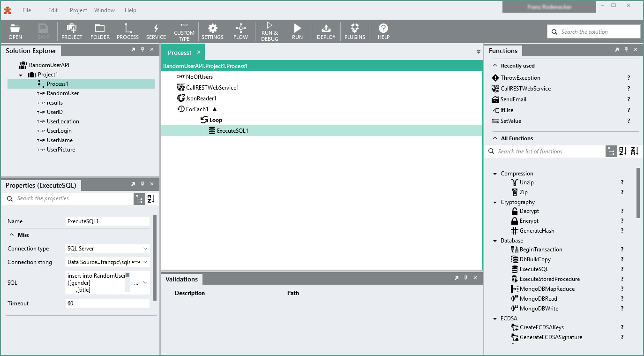Select MongoDBRead function

pyautogui.click(x=539, y=299)
